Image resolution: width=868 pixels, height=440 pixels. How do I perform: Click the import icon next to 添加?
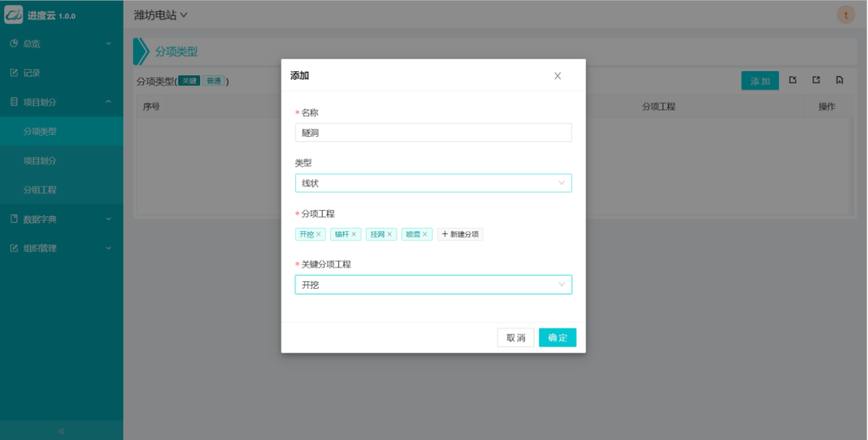tap(793, 81)
